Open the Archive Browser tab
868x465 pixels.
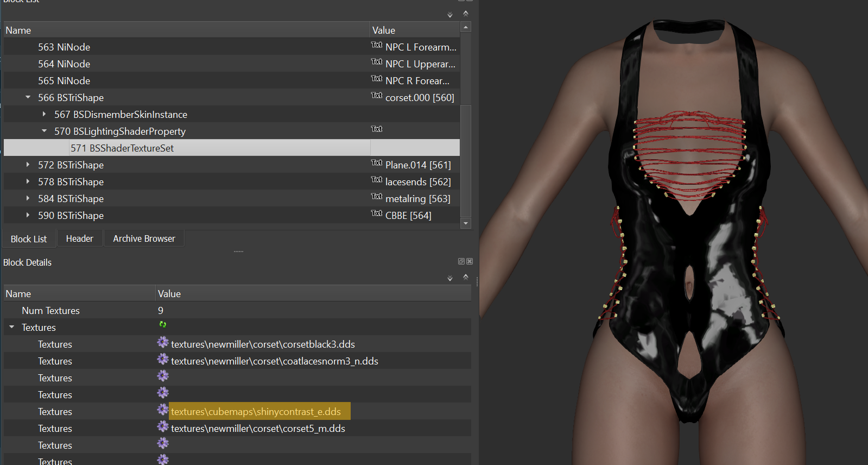(x=144, y=238)
